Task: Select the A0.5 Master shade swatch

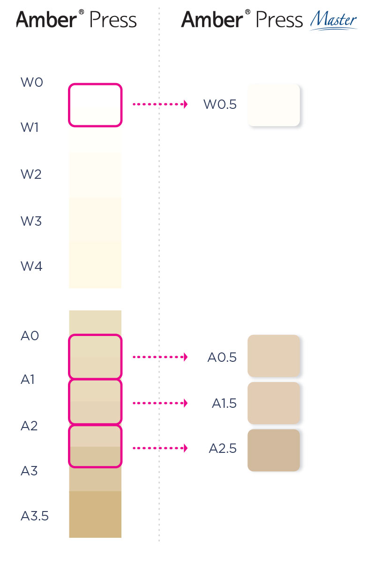Action: click(273, 356)
